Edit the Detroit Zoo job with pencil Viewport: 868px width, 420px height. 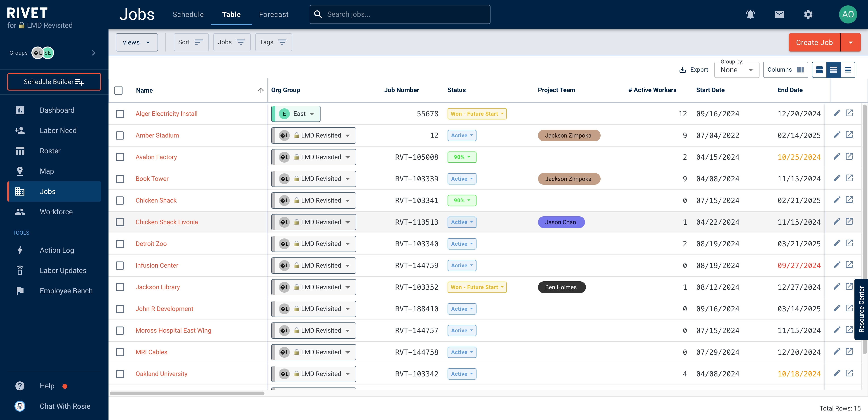pyautogui.click(x=837, y=243)
